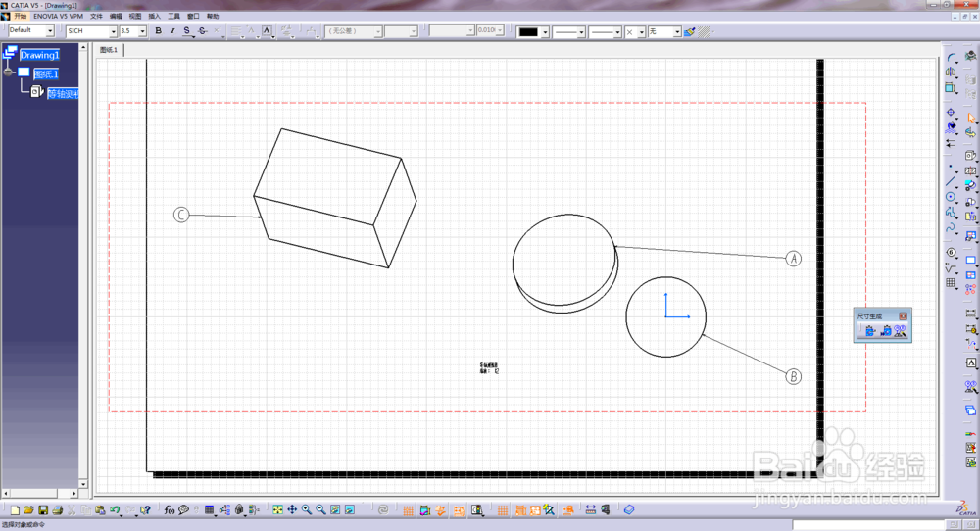The image size is (980, 531).
Task: Select the isometric view node in tree
Action: click(x=63, y=94)
